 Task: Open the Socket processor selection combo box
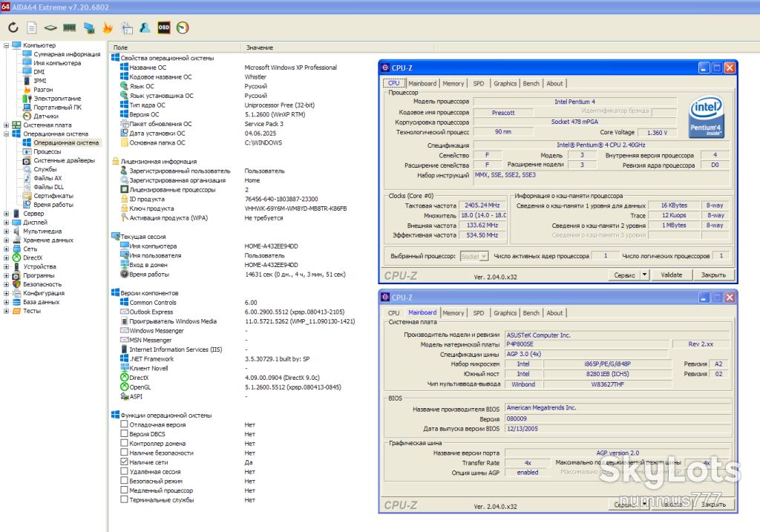point(474,256)
